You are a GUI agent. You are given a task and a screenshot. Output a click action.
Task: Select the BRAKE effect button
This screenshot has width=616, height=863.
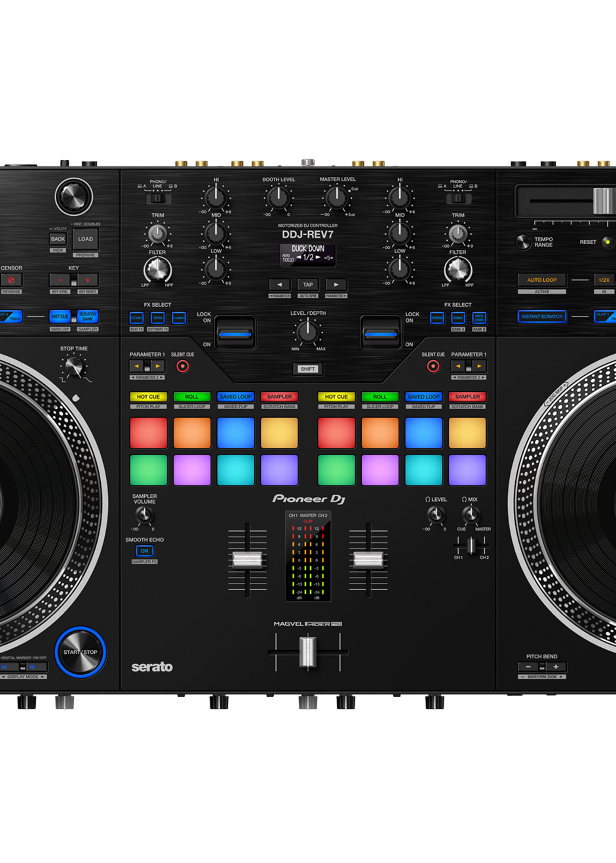coord(458,318)
